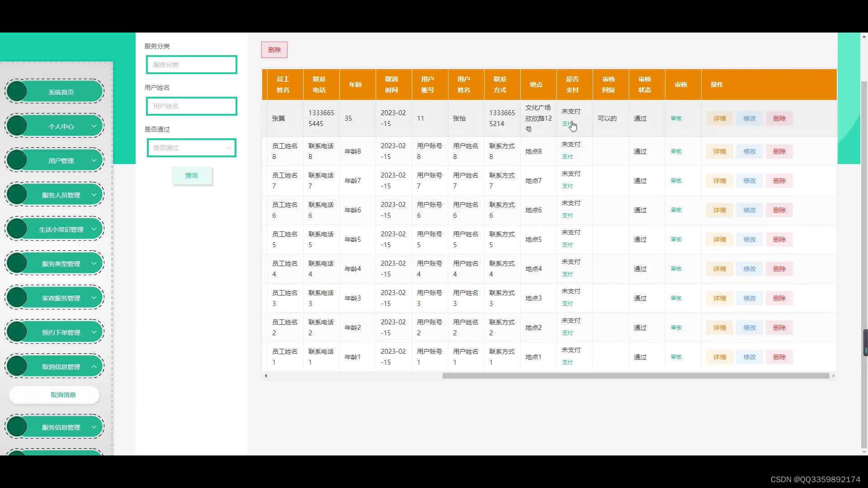Focus the 服务分类 search input
Viewport: 868px width, 488px height.
(x=191, y=65)
